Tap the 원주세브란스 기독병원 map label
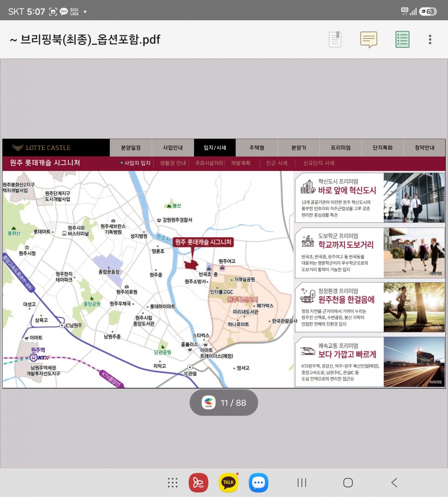This screenshot has height=497, width=448. (x=113, y=229)
